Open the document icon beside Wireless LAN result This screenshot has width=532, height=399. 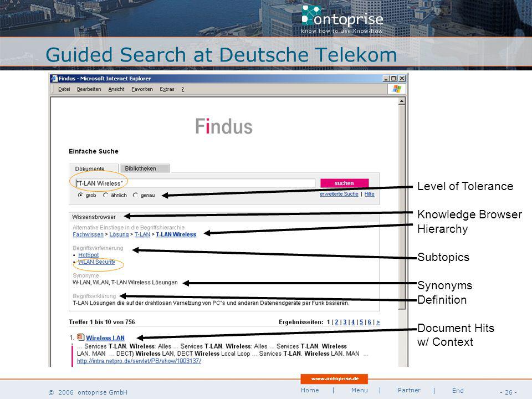click(80, 337)
